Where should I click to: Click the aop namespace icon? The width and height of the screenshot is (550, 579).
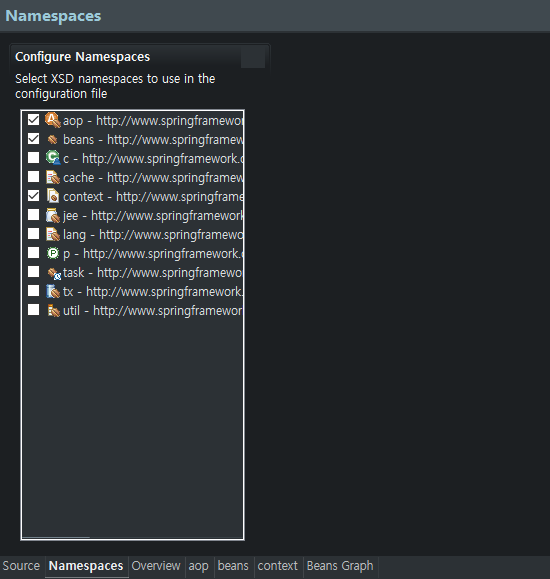53,120
